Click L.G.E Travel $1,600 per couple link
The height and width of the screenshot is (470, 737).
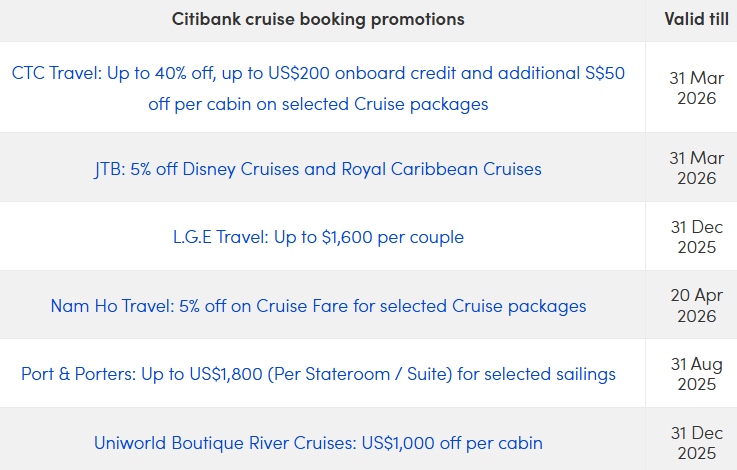click(318, 237)
